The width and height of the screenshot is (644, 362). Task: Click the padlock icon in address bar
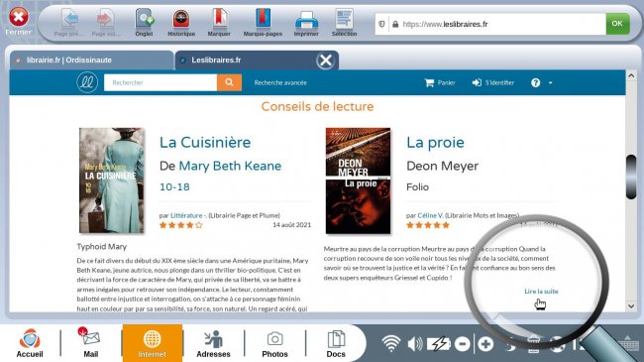coord(395,24)
